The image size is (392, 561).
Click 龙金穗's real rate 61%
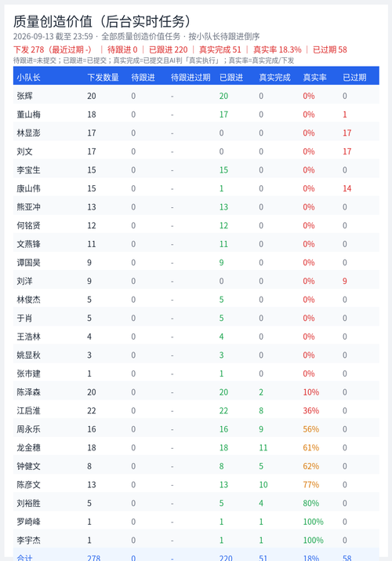(x=311, y=448)
